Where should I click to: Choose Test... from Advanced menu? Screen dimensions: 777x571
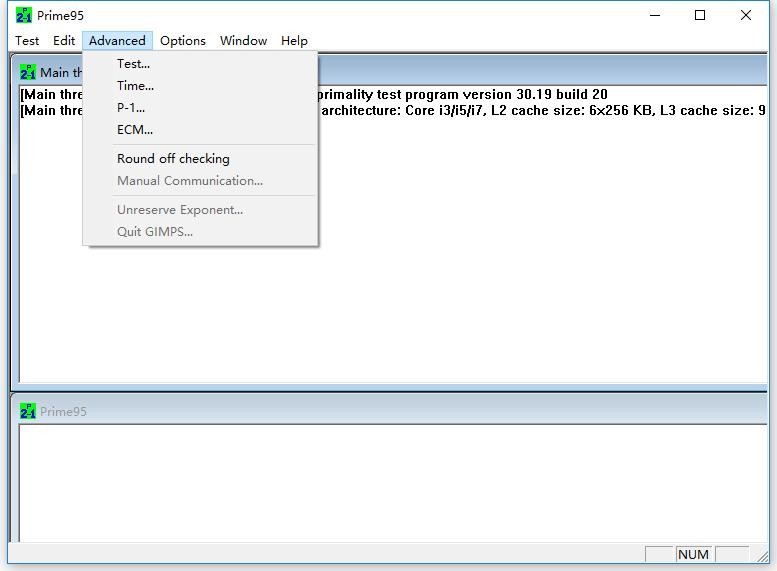200,64
